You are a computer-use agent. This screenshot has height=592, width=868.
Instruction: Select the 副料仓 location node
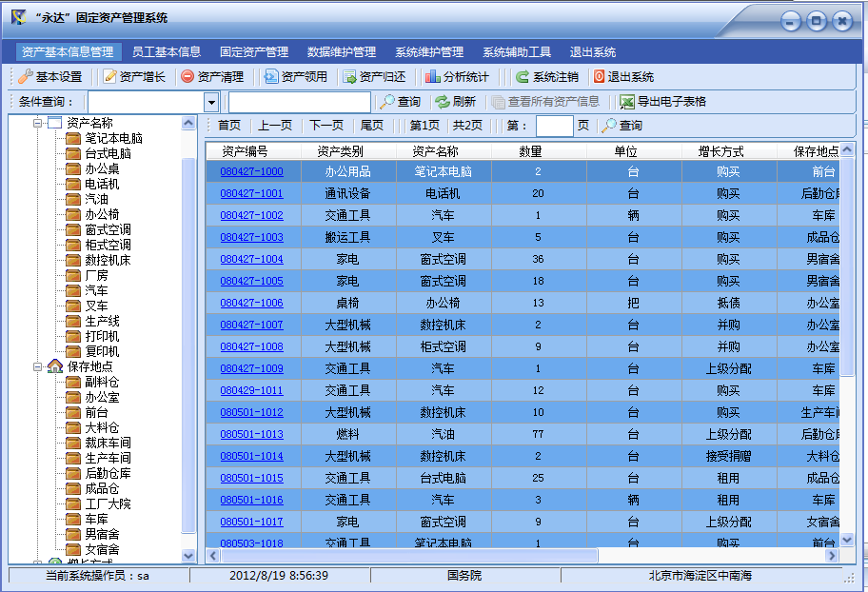[102, 382]
